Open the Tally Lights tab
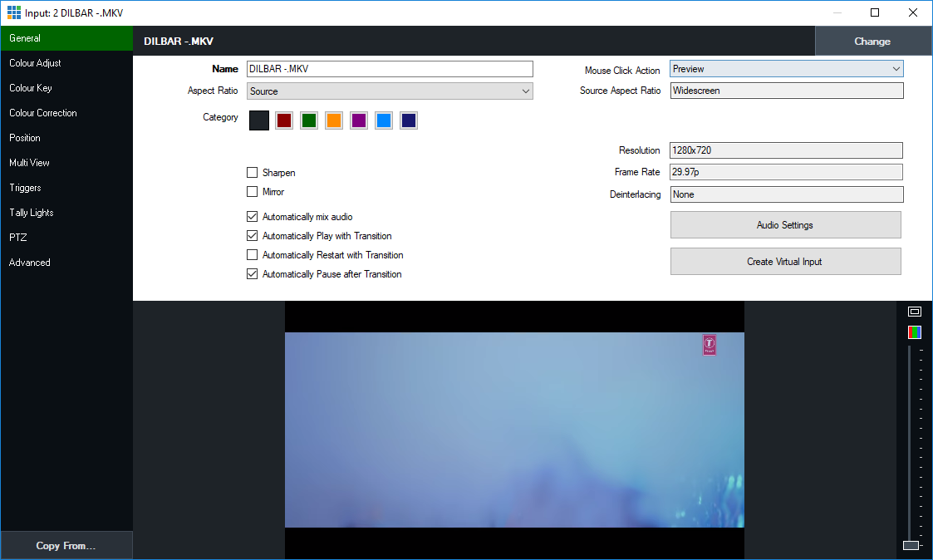Screen dimensions: 933x560 tap(66, 213)
